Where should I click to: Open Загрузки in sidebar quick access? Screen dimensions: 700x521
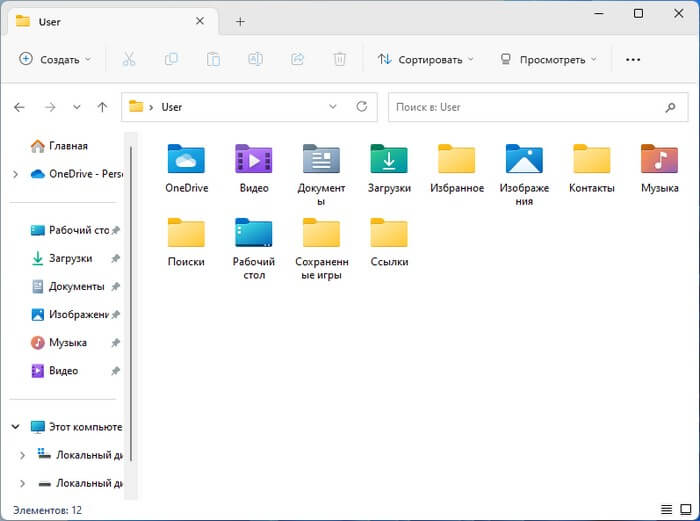tap(62, 258)
